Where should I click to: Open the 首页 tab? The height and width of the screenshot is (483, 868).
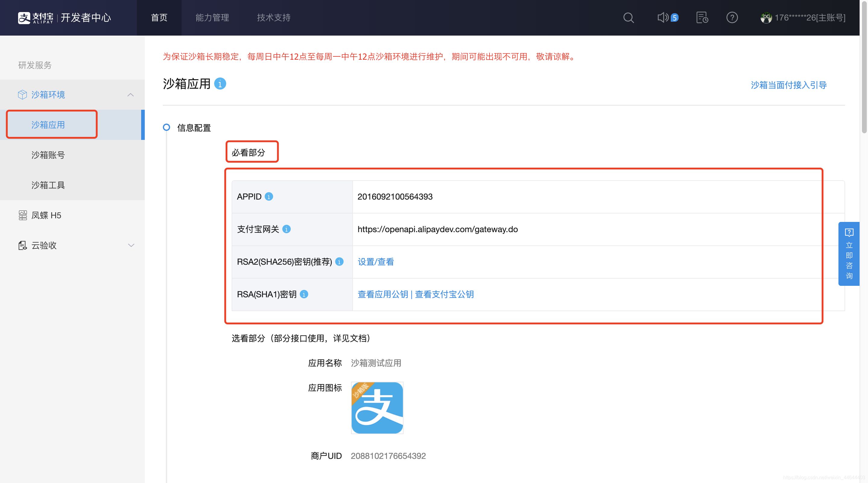tap(159, 17)
